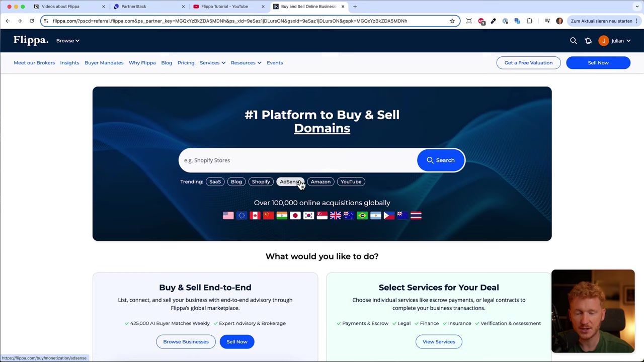Screen dimensions: 644x362
Task: Close the Flippa Tutorial YouTube tab
Action: coord(263,7)
